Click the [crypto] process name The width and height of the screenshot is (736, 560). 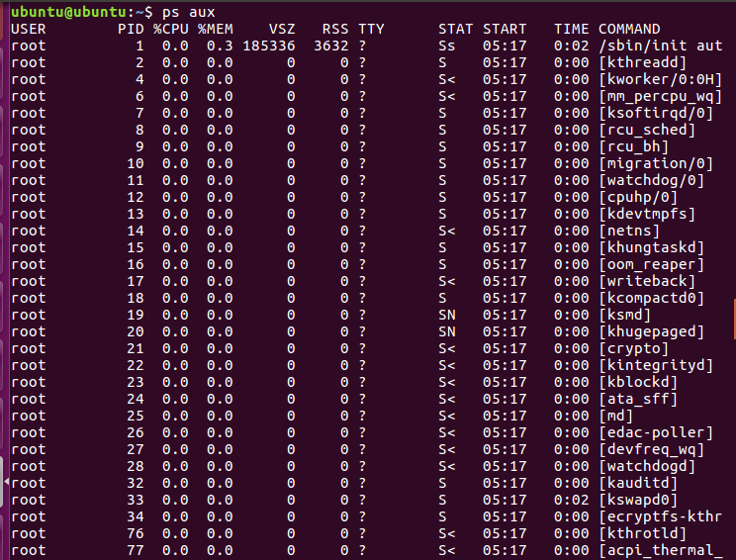pyautogui.click(x=634, y=349)
